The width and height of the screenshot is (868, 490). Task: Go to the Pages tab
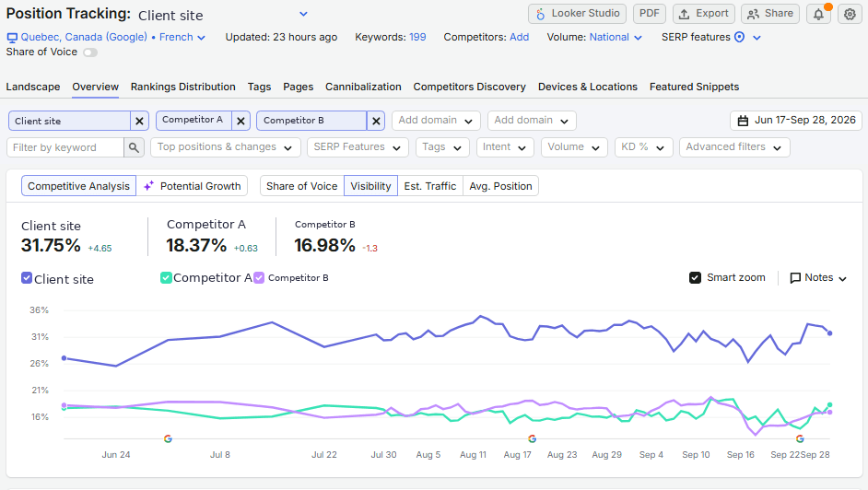299,87
